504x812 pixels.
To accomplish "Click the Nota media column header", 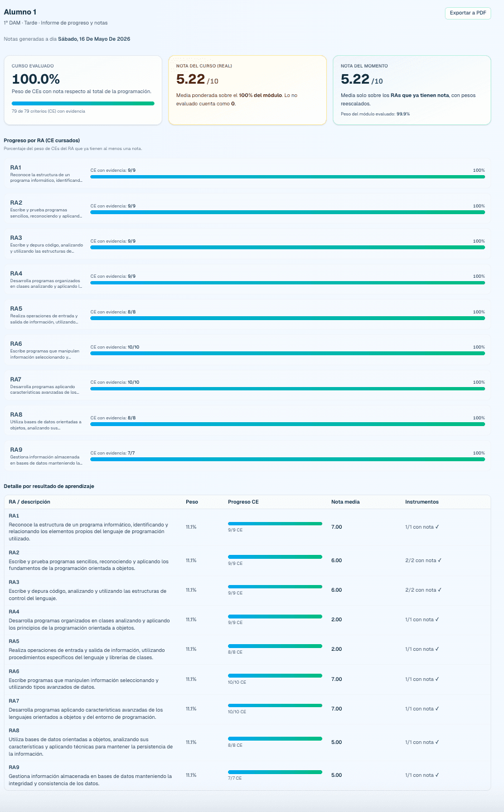I will [x=345, y=502].
